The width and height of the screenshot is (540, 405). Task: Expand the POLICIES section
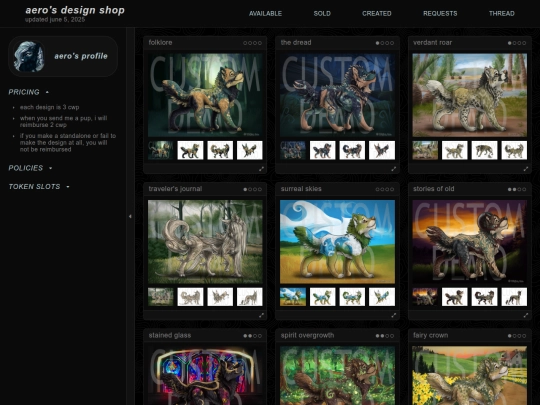(x=30, y=168)
